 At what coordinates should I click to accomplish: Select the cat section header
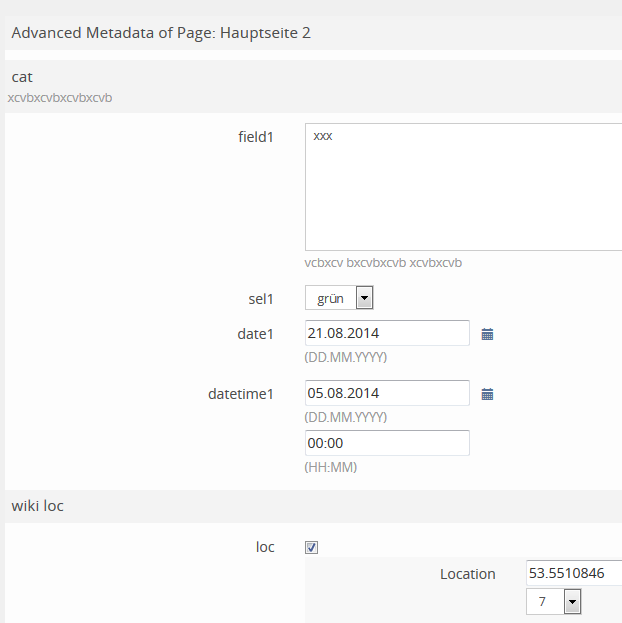click(23, 76)
